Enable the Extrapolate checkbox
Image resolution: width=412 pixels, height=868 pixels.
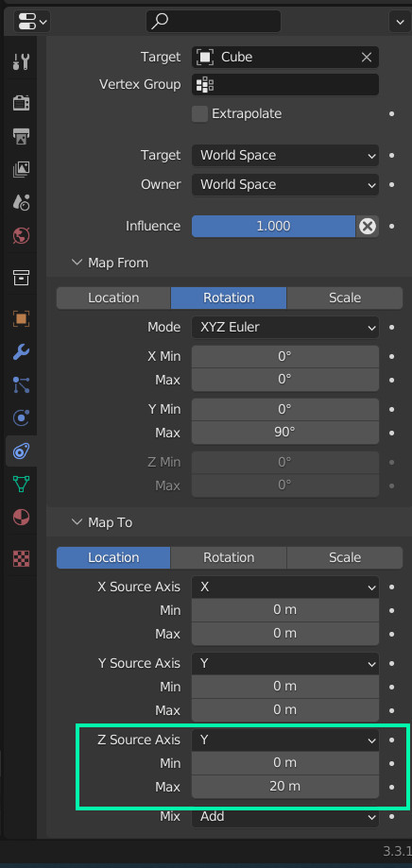(199, 114)
